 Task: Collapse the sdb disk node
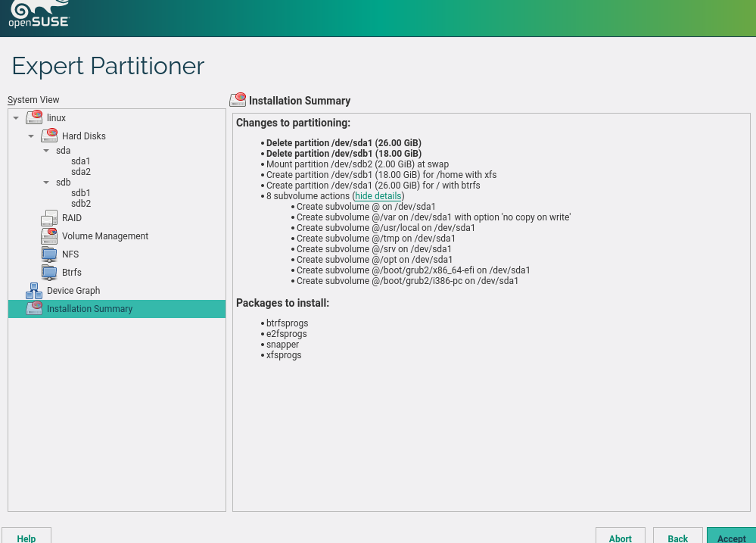[x=46, y=183]
